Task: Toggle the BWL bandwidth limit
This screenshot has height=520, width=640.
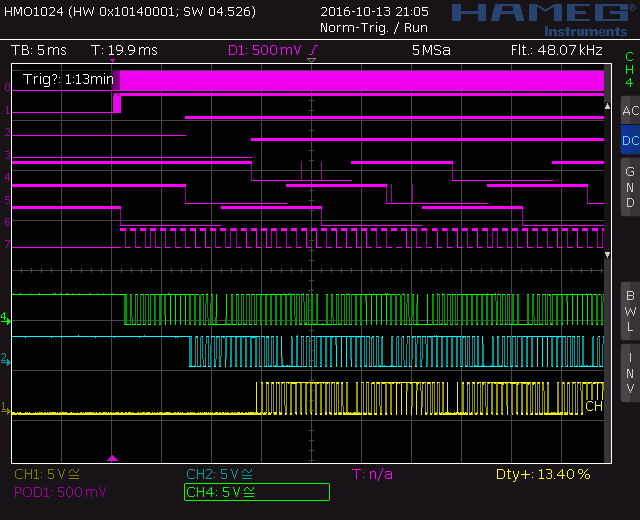Action: point(629,310)
